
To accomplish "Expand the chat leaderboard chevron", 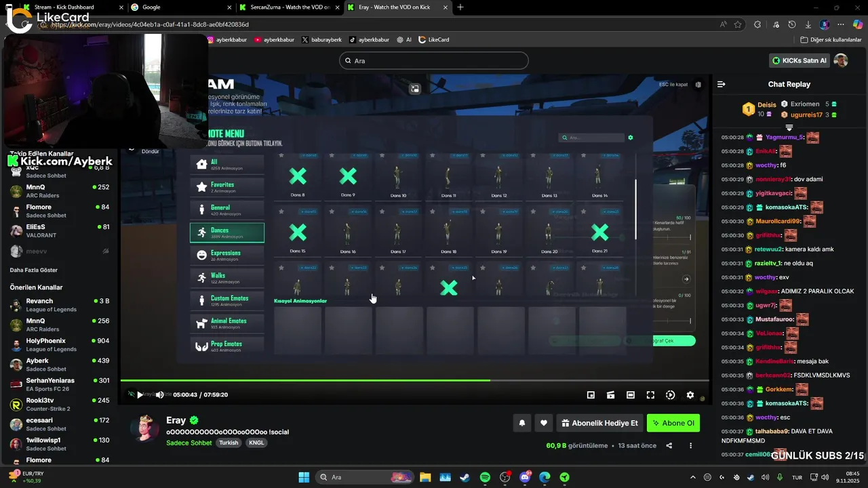I will (789, 127).
